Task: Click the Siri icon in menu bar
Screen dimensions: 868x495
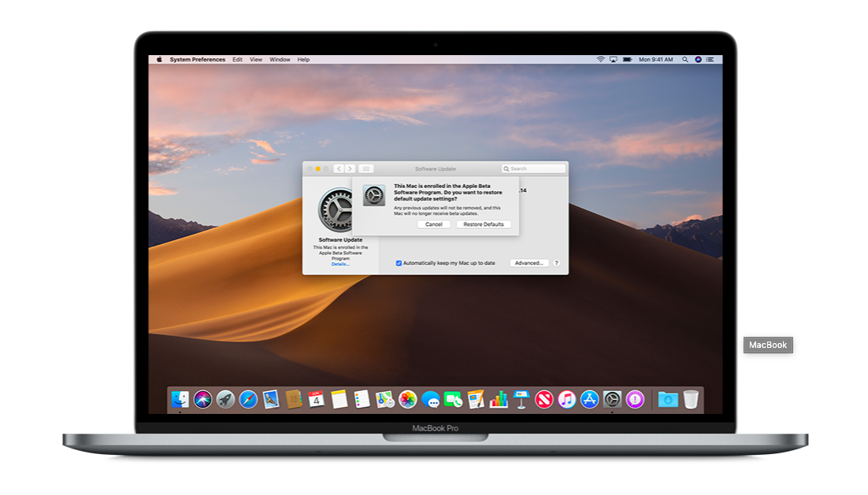Action: 698,59
